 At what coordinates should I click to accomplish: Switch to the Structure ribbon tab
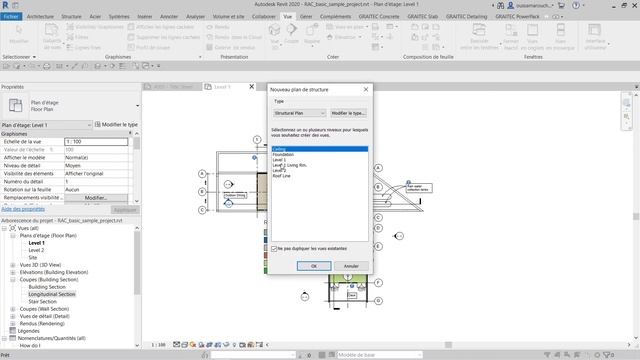pos(71,16)
